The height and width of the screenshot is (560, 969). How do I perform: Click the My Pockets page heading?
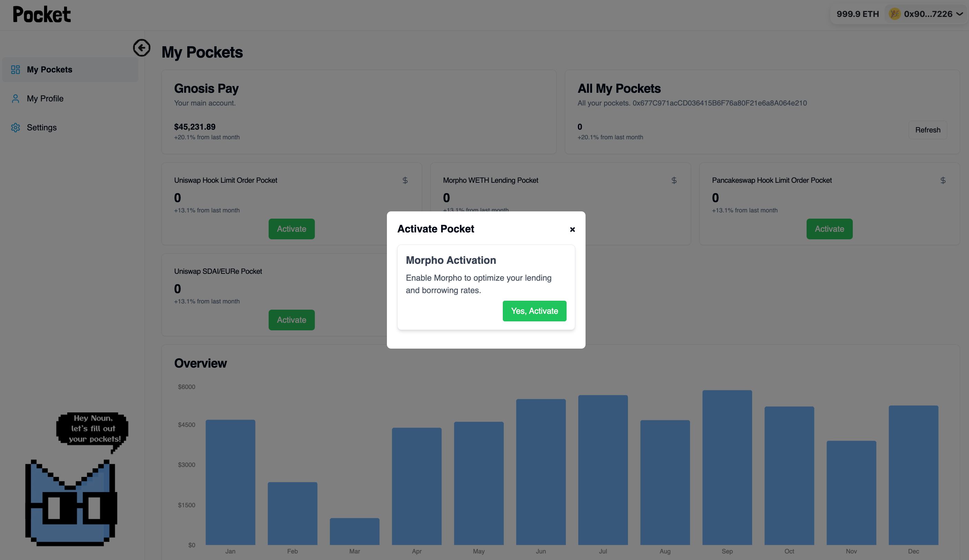(202, 52)
